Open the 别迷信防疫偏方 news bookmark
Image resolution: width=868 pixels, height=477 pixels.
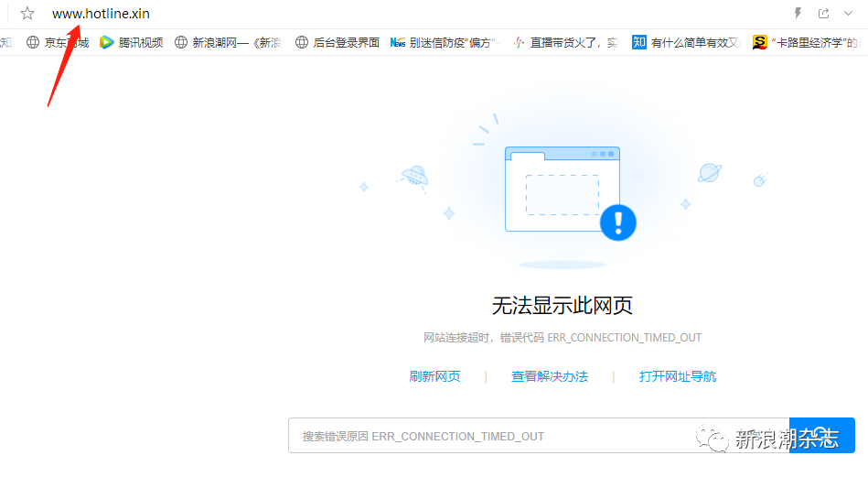pyautogui.click(x=445, y=43)
